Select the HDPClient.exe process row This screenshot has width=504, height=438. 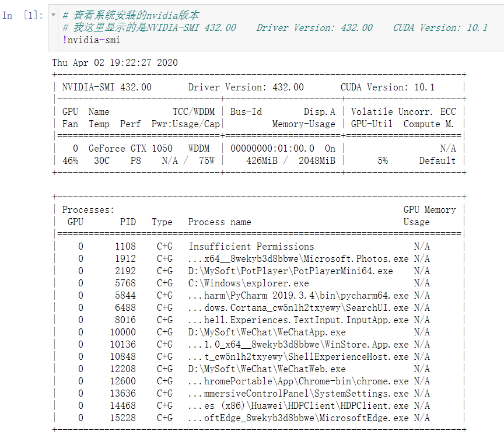(295, 405)
